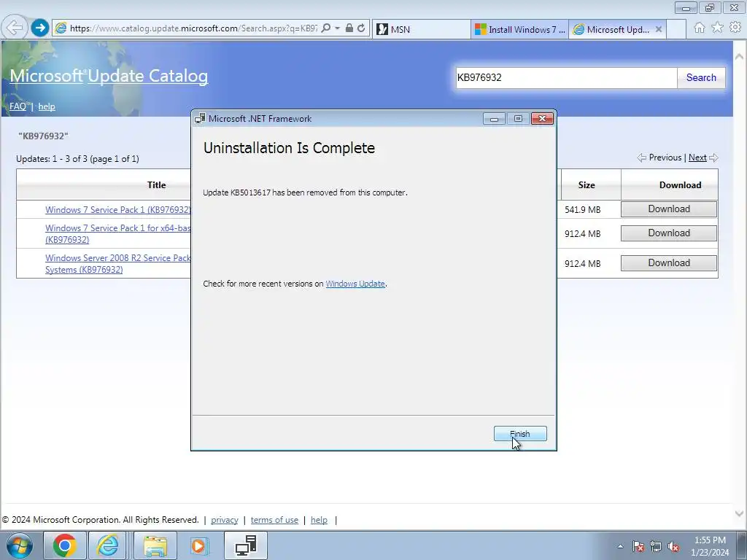Open Favorites with the star icon
Viewport: 747px width, 560px height.
click(x=718, y=28)
